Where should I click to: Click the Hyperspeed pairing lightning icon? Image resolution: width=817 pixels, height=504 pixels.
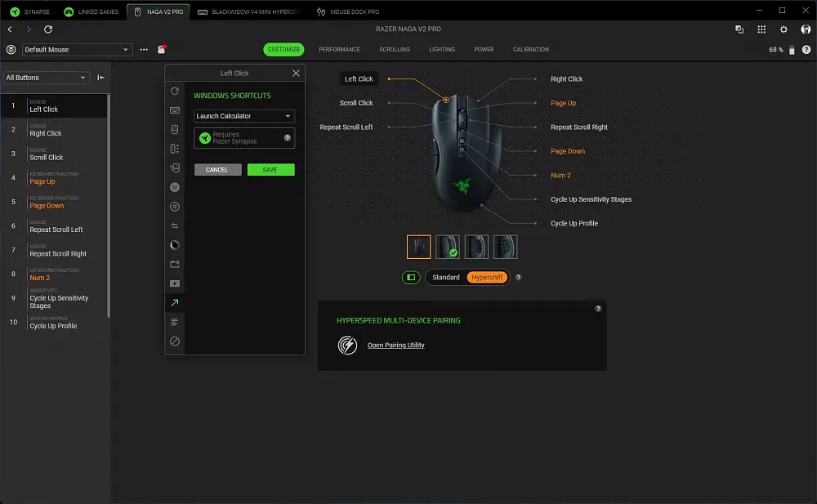point(347,345)
